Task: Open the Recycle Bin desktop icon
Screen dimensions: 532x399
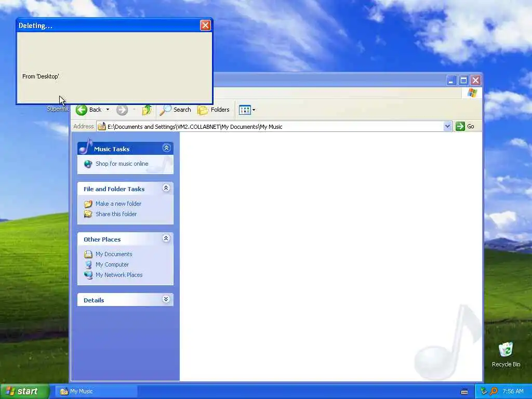Action: [506, 354]
